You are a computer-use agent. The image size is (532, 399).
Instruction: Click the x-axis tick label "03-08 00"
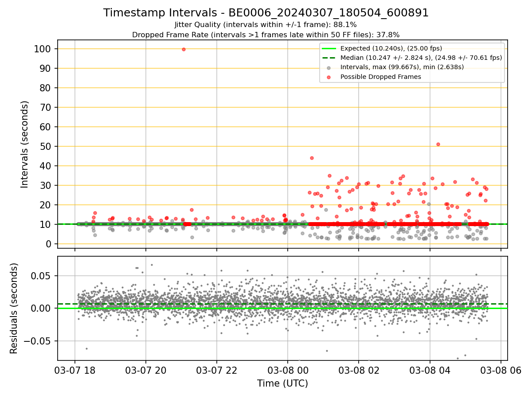point(288,370)
